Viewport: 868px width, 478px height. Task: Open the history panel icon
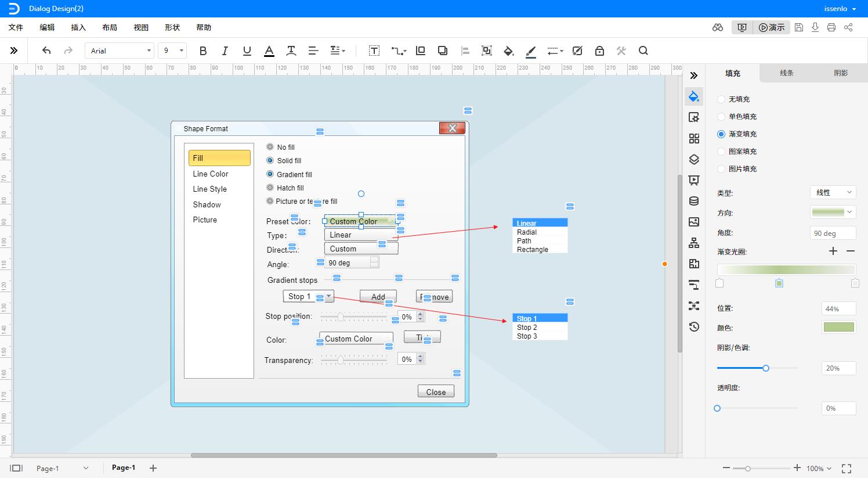pos(694,326)
